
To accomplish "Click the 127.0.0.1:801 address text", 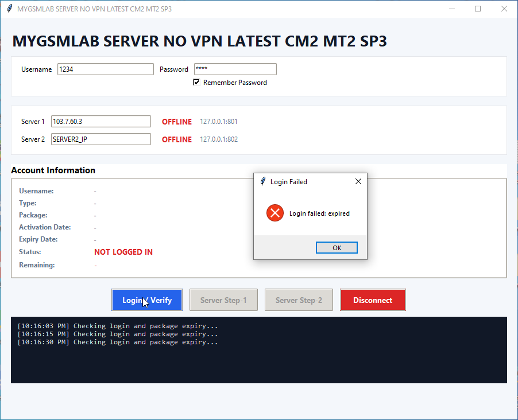I will tap(219, 122).
